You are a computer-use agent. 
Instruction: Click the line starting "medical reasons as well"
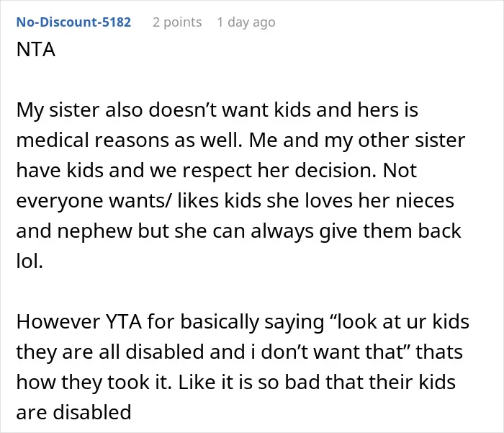pyautogui.click(x=240, y=140)
